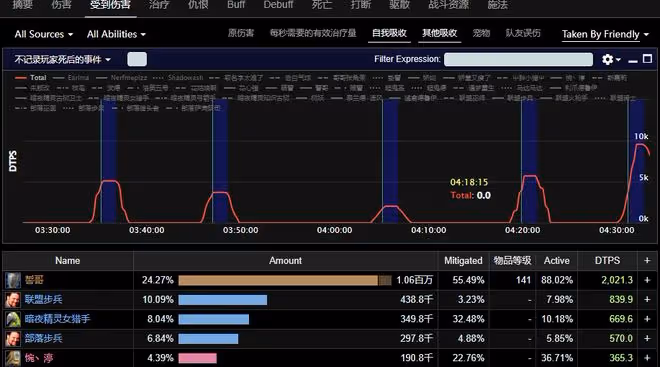Switch to the 治疗 tab
Image resolution: width=660 pixels, height=367 pixels.
[159, 5]
